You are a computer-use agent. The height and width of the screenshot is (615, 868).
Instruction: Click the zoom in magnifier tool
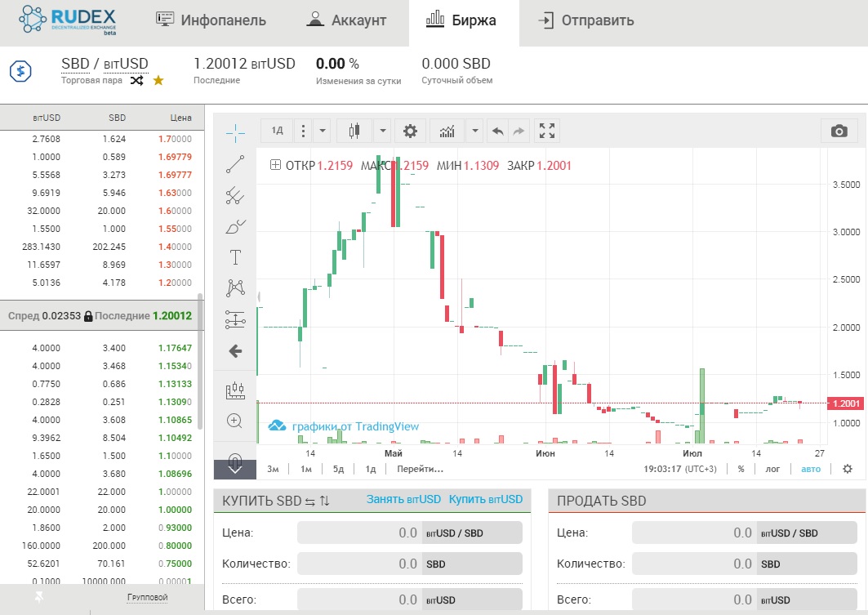[234, 421]
